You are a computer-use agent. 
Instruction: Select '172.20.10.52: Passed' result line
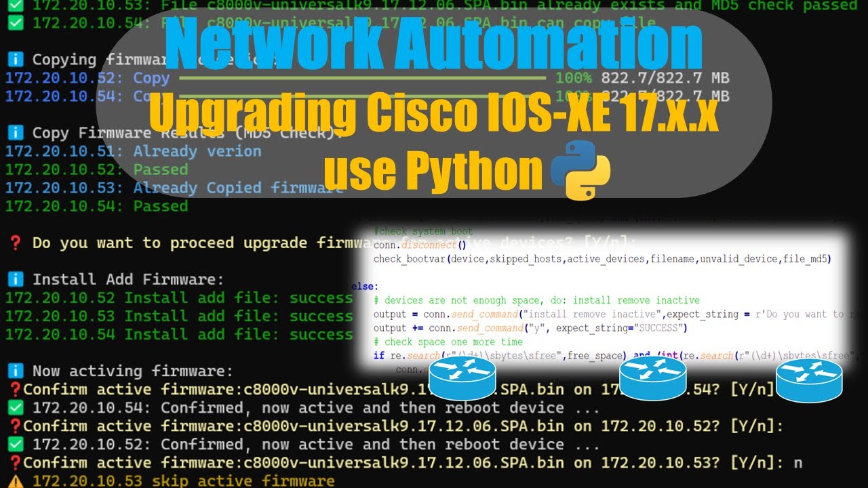(x=96, y=169)
